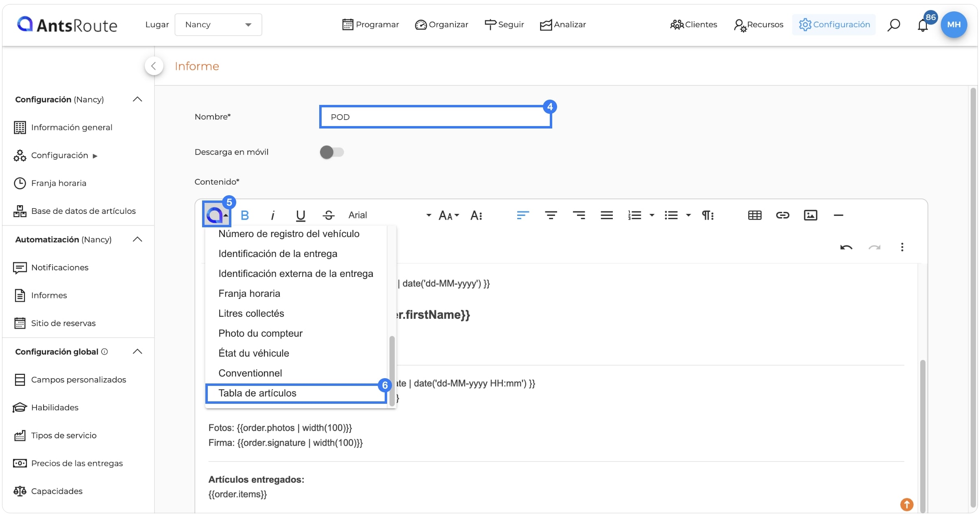Open bullet list style dropdown arrow

[688, 215]
